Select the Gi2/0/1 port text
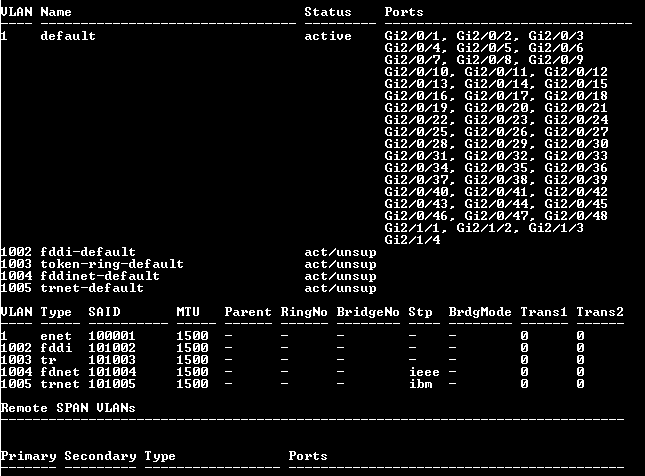The width and height of the screenshot is (645, 476). click(412, 36)
